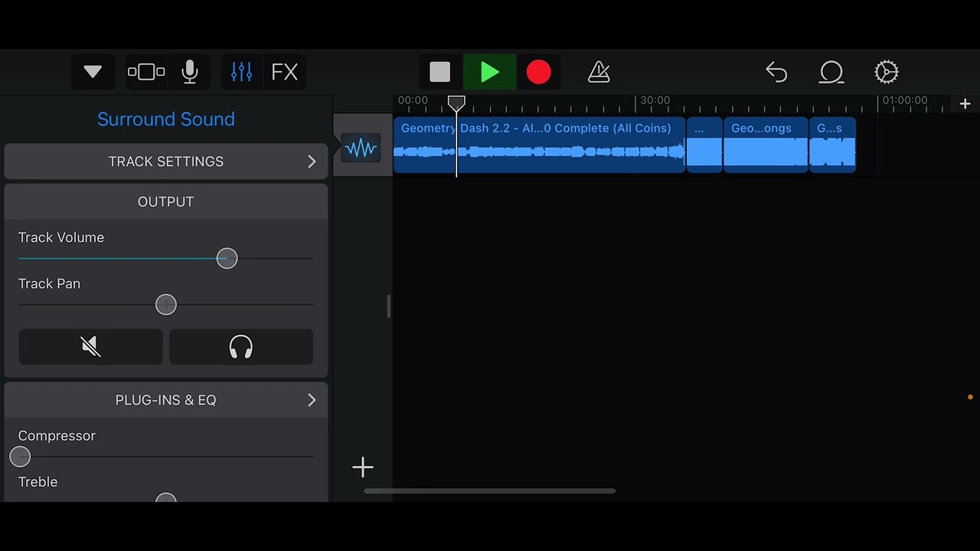Screen dimensions: 980x551
Task: Click the horizontal timeline scrollbar
Action: click(x=490, y=491)
